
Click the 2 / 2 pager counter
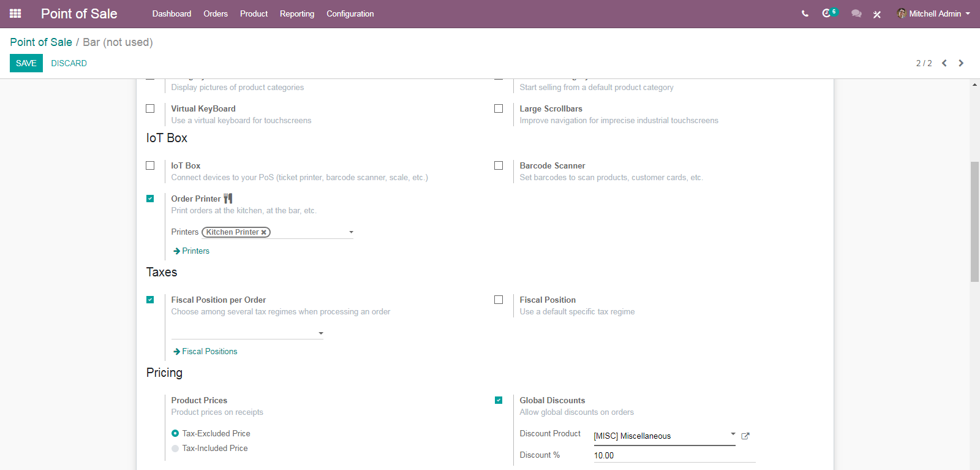tap(924, 63)
